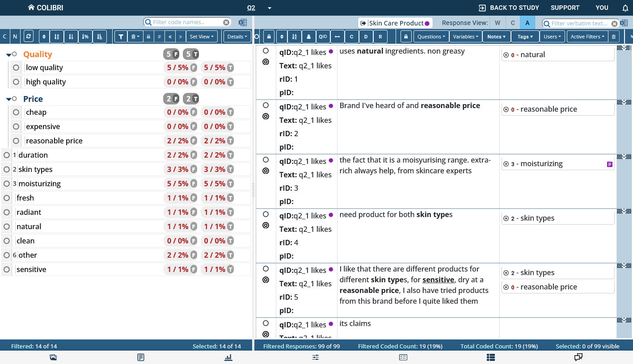Select the refresh codes icon
This screenshot has width=633, height=364.
tap(29, 36)
